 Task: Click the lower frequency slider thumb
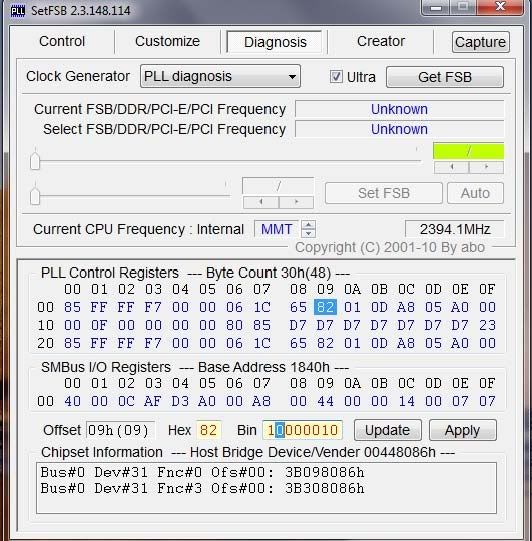pos(35,196)
